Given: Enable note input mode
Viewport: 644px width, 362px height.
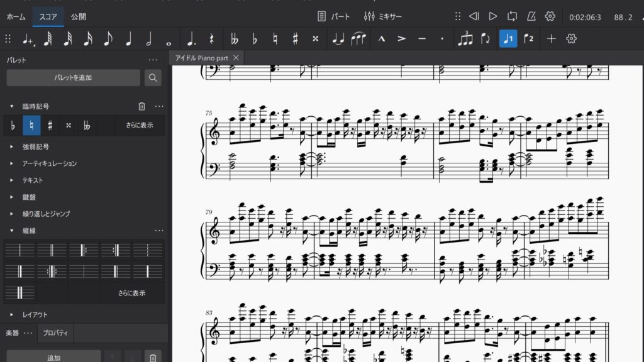Looking at the screenshot, I should (28, 39).
